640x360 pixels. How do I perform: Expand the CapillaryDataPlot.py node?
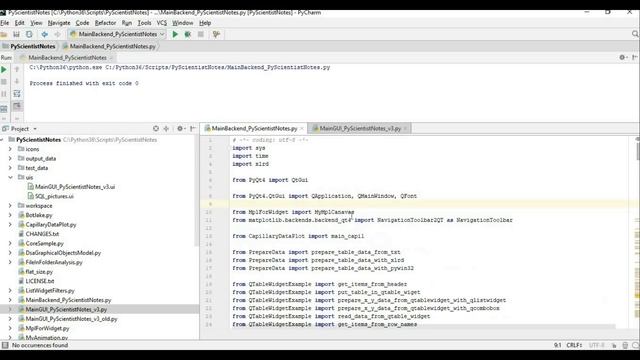pyautogui.click(x=10, y=224)
